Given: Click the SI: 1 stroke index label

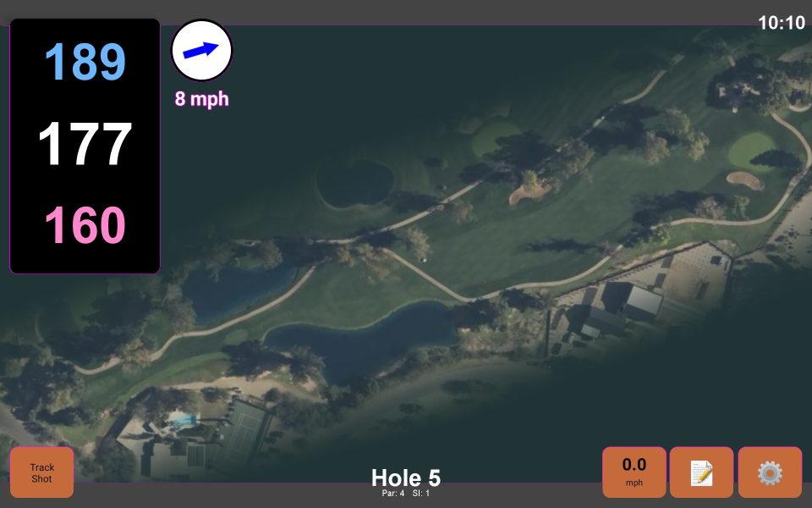Looking at the screenshot, I should [x=421, y=493].
